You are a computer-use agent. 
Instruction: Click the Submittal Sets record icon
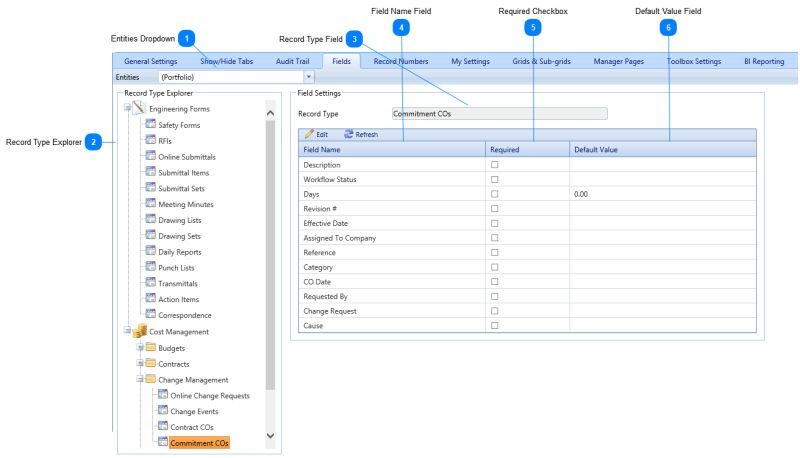151,187
